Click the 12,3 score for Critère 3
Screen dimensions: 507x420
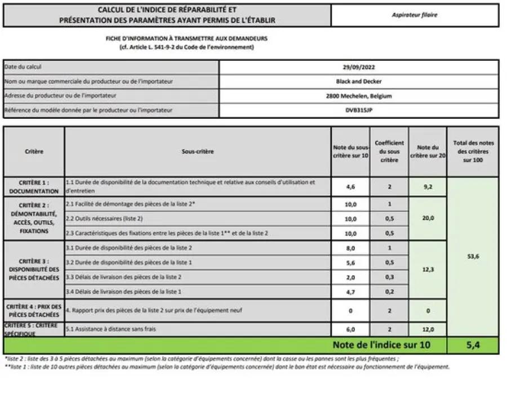[428, 270]
